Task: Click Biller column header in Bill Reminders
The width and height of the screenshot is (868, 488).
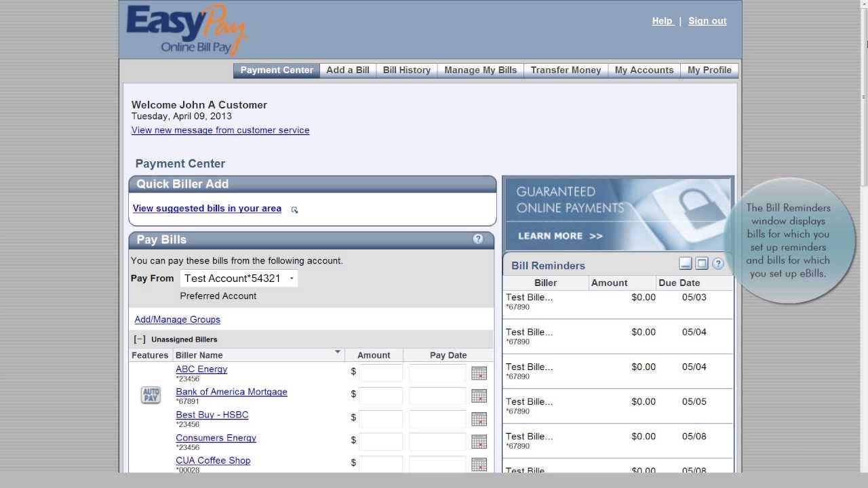Action: [545, 283]
